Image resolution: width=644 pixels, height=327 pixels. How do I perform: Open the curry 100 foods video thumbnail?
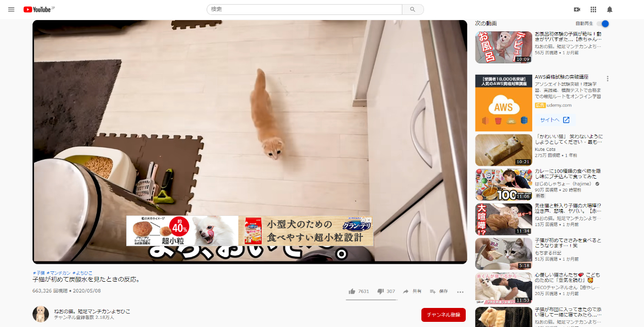[503, 184]
